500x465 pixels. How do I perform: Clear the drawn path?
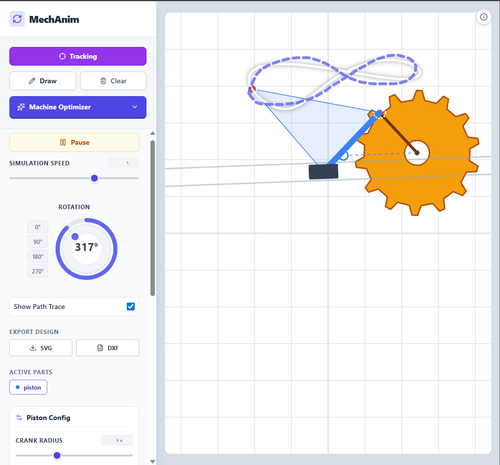point(113,81)
